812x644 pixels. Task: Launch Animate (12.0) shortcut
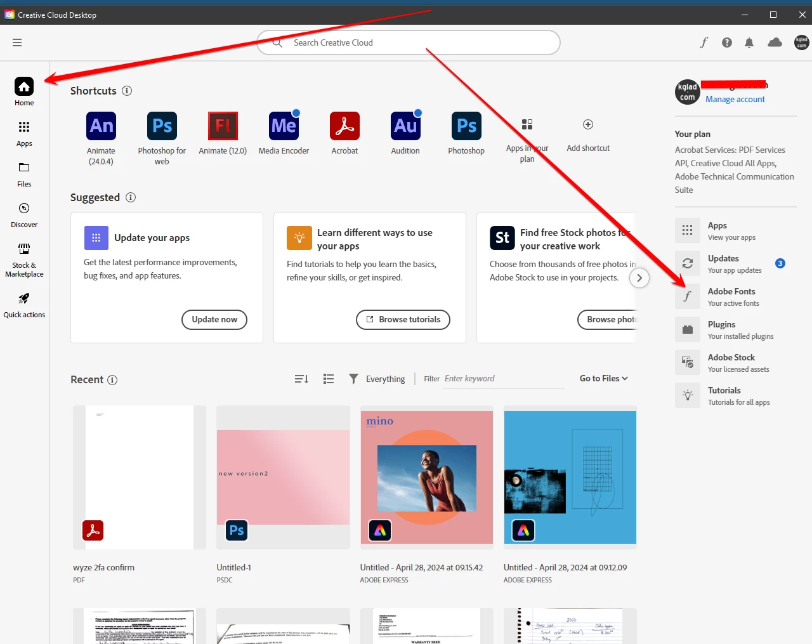pos(223,126)
